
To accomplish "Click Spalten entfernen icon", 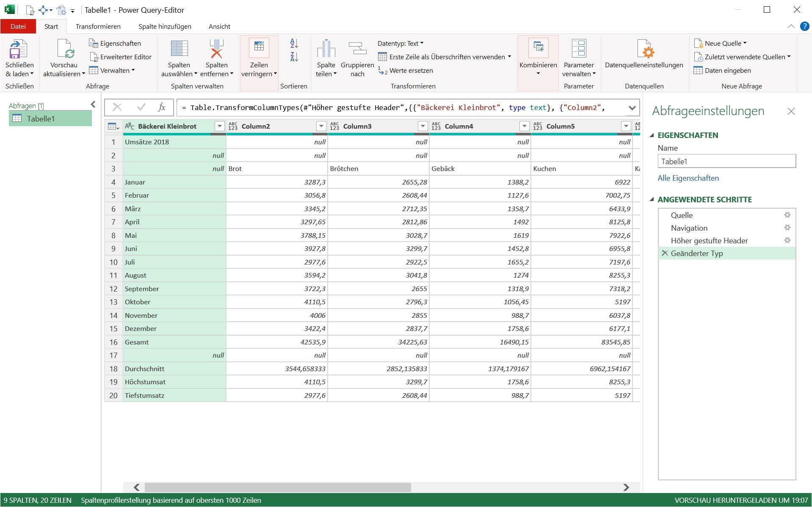I will tap(216, 49).
